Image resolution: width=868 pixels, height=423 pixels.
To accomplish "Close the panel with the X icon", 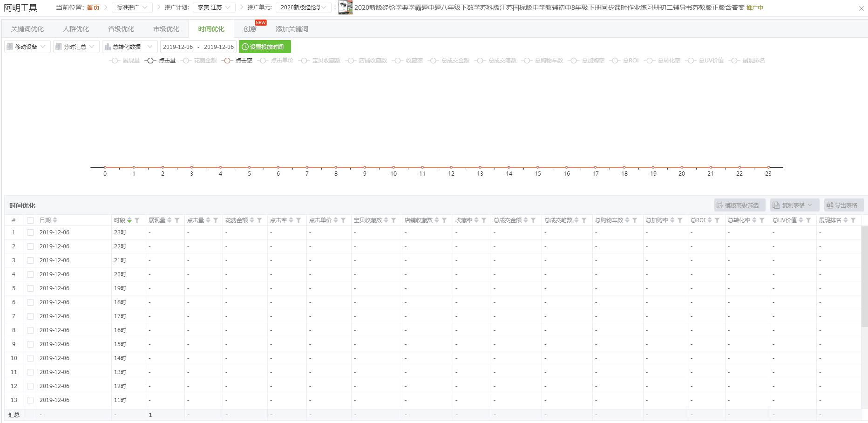I will click(x=861, y=8).
